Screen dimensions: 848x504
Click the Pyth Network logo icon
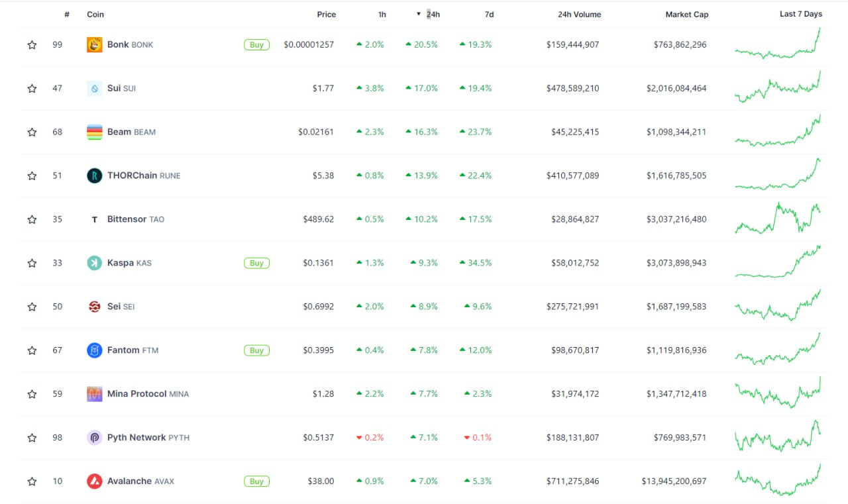95,438
